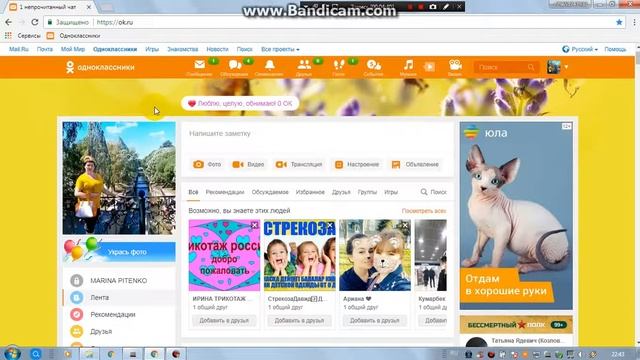
Task: Select the Рекомендации feed tab
Action: pyautogui.click(x=225, y=192)
